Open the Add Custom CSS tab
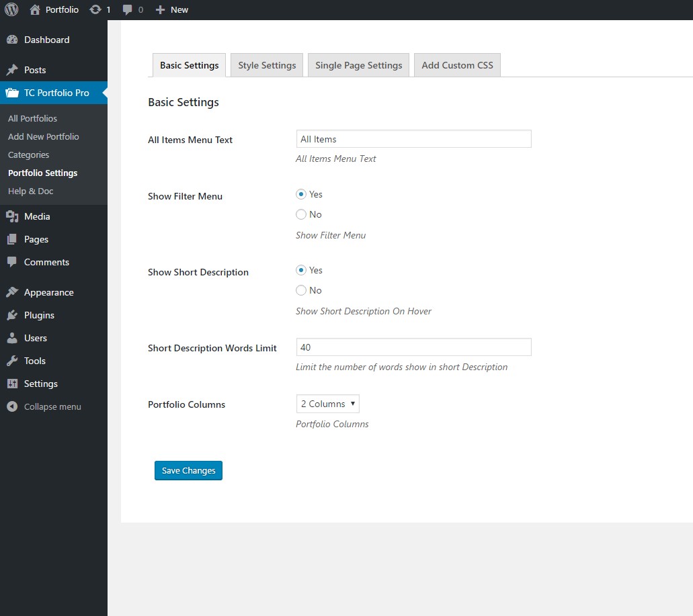 [457, 64]
